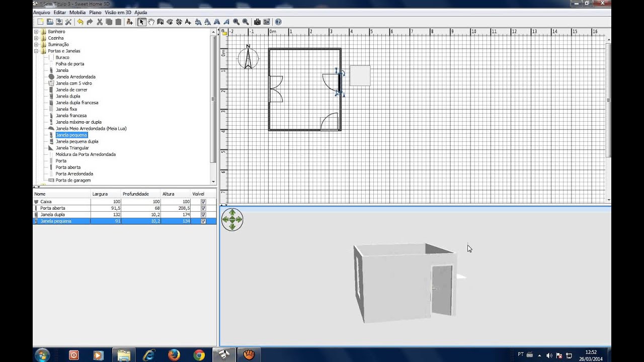Open the Plano menu
Image resolution: width=644 pixels, height=362 pixels.
[95, 12]
